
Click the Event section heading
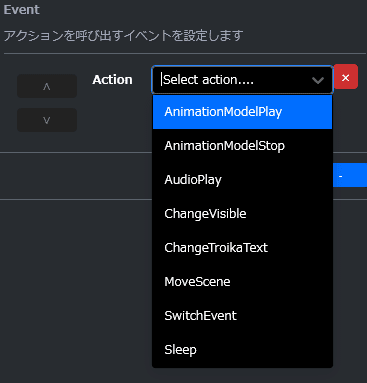point(21,9)
